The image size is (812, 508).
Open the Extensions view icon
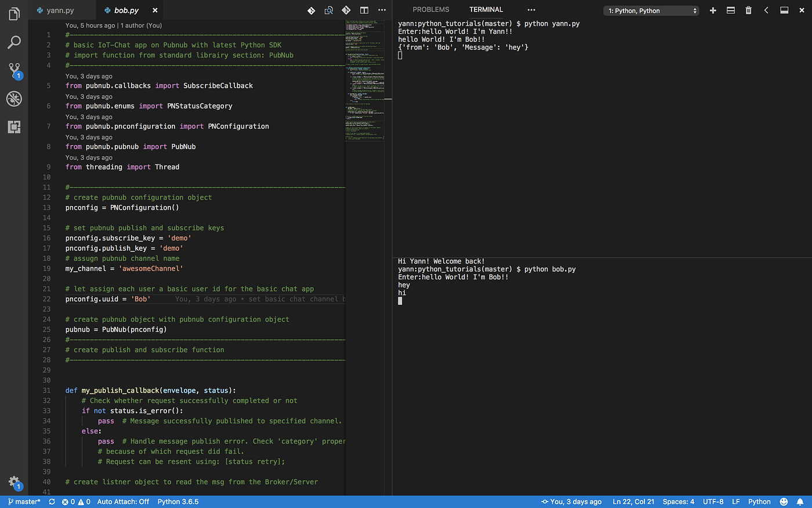tap(14, 127)
